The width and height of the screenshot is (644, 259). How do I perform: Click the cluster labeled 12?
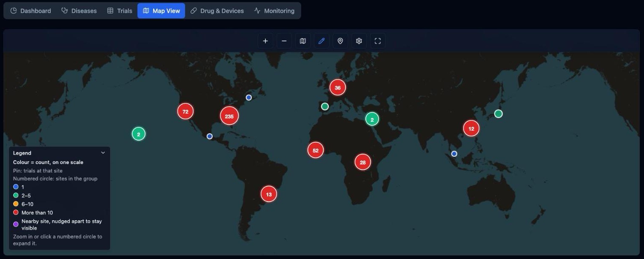click(x=471, y=128)
